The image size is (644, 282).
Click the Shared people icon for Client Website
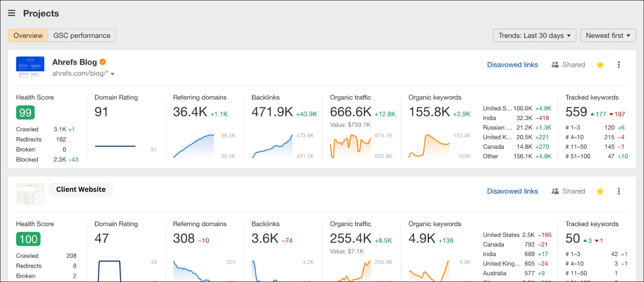(x=555, y=191)
